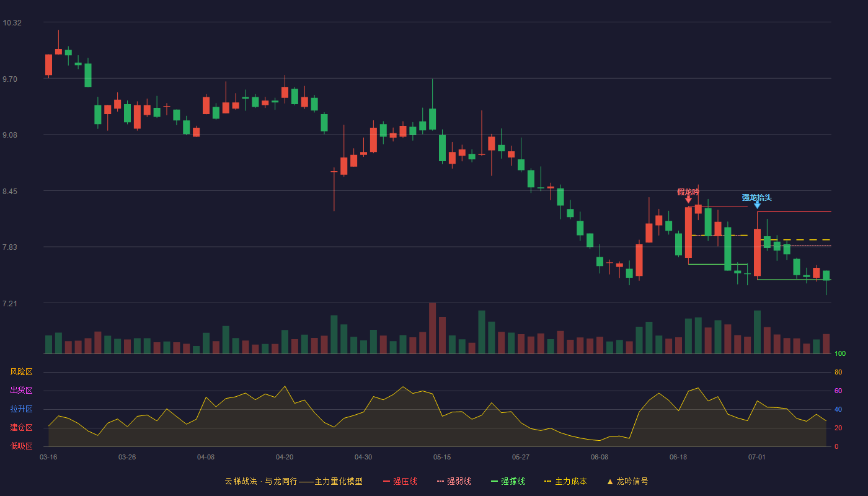Toggle the 强弱线 legend entry
The height and width of the screenshot is (496, 868).
pyautogui.click(x=454, y=481)
